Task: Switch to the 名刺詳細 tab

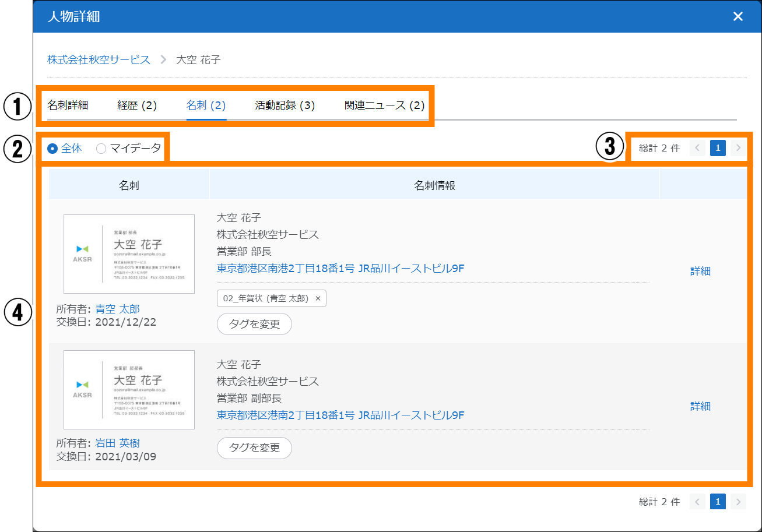Action: [x=68, y=105]
